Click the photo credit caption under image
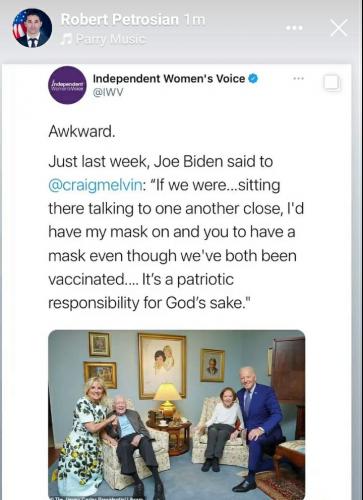The height and width of the screenshot is (500, 363). pos(97,498)
